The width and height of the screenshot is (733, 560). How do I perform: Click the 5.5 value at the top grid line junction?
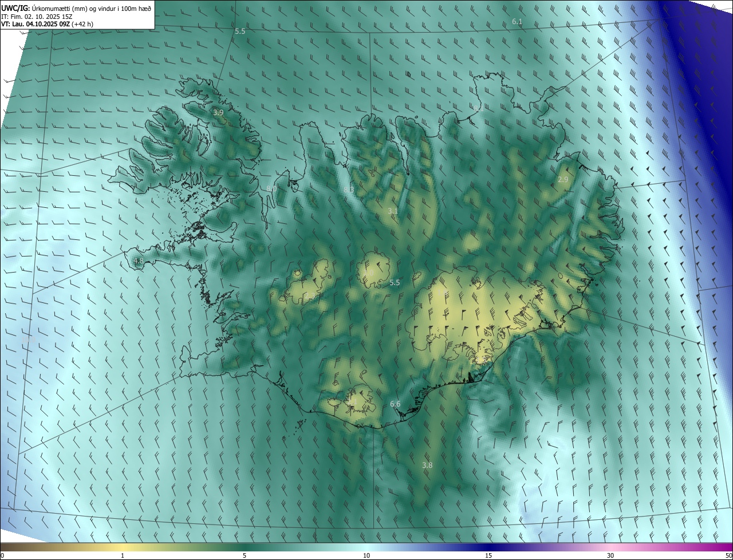(x=240, y=31)
